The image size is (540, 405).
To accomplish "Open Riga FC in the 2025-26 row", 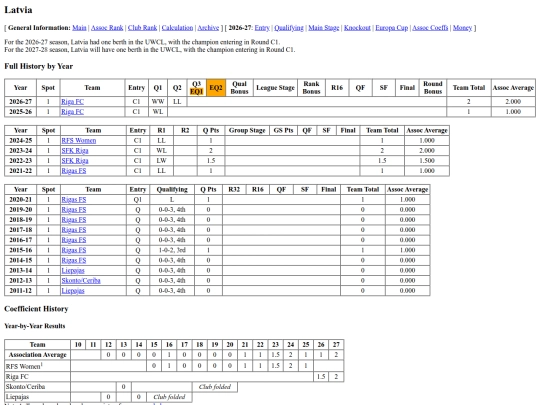I will coord(72,112).
